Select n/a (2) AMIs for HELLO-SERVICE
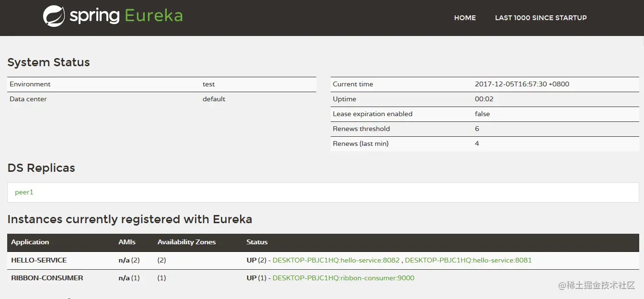The width and height of the screenshot is (644, 299). [x=129, y=260]
